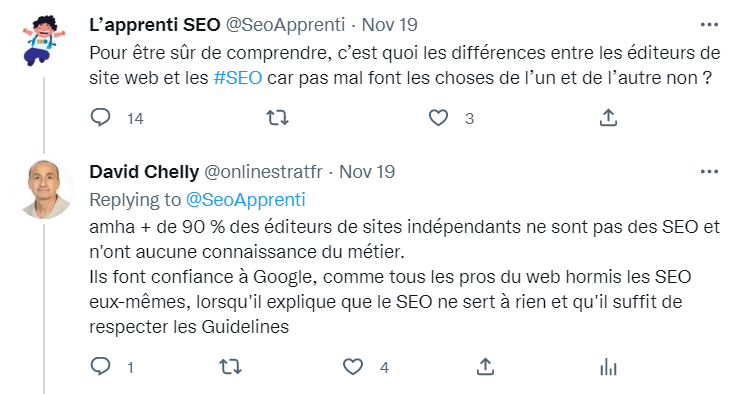Open the @onlinestratfr handle
Viewport: 742px width, 394px height.
click(263, 172)
